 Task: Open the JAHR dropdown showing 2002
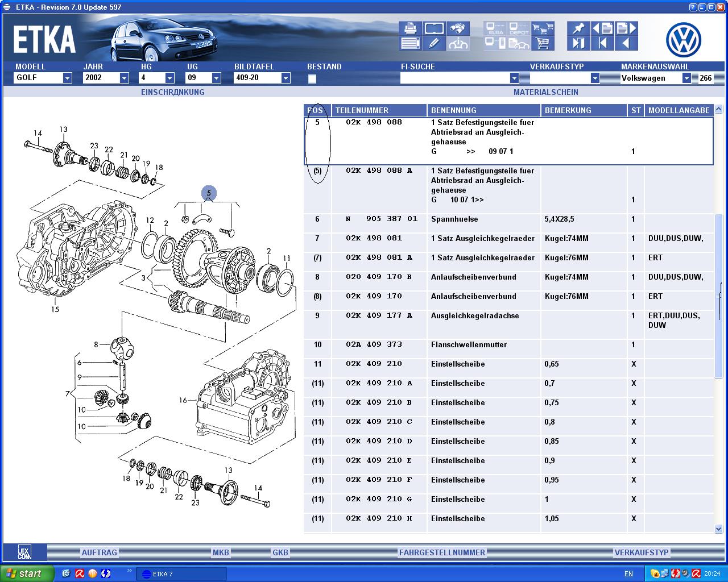tap(124, 78)
